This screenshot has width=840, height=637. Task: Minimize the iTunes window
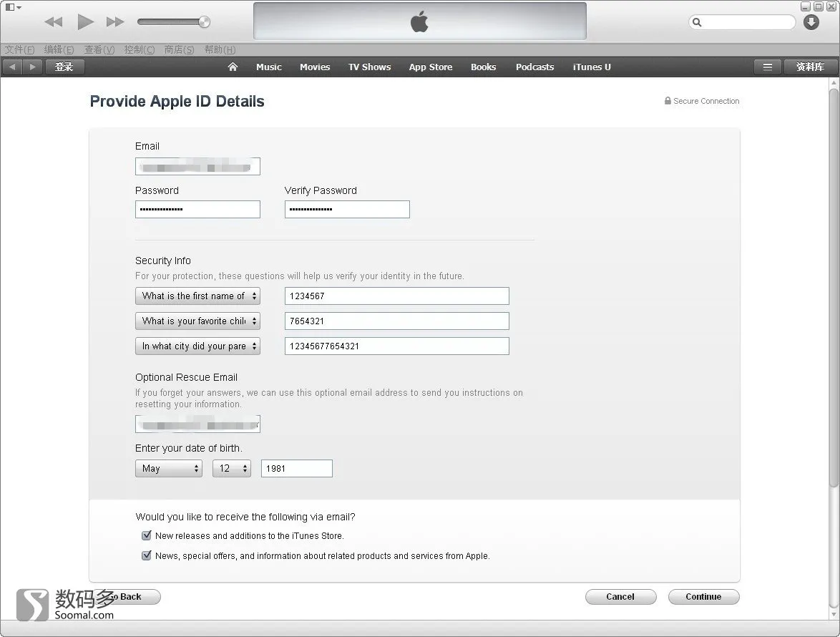click(805, 7)
